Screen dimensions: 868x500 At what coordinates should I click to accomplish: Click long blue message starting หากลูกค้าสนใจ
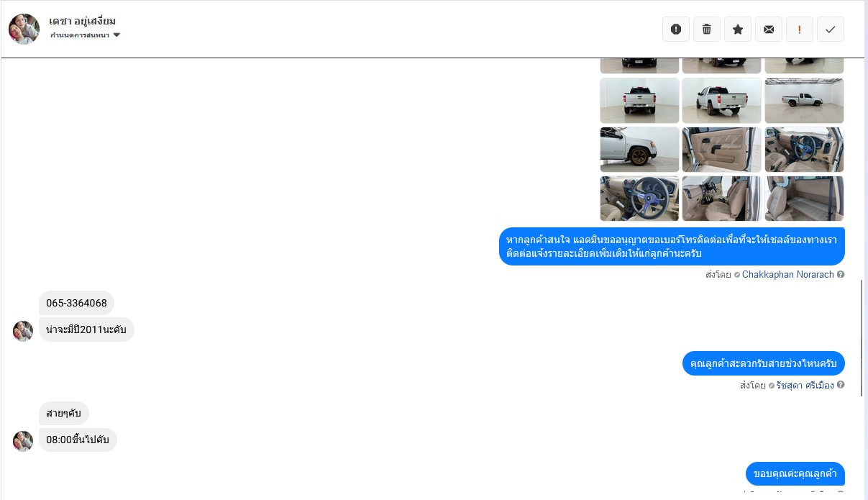point(672,246)
